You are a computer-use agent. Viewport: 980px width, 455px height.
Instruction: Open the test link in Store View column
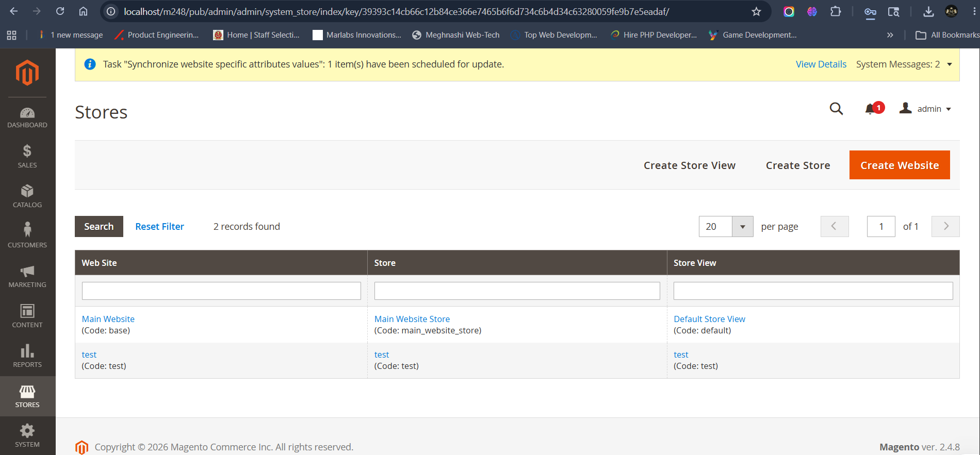681,355
